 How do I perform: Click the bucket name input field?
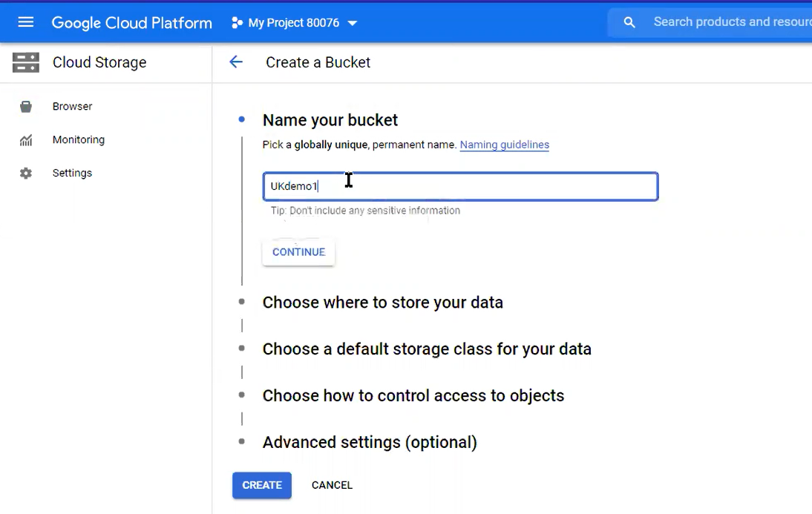click(x=460, y=186)
